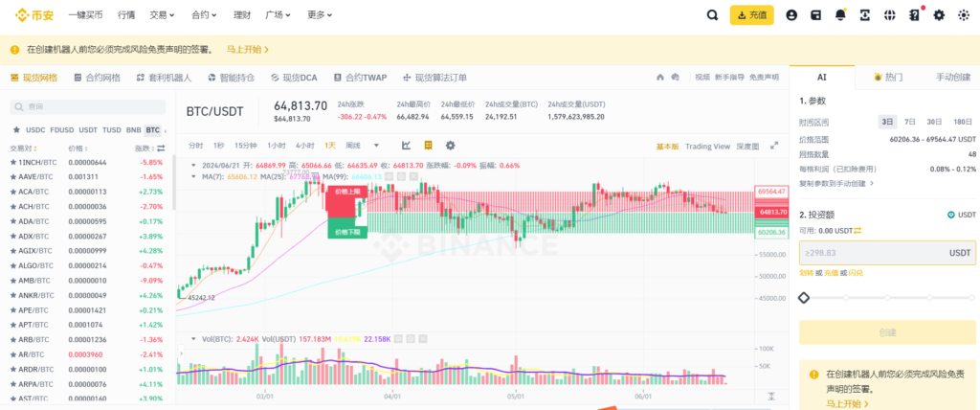Switch to the 现货DCA tab

[294, 78]
